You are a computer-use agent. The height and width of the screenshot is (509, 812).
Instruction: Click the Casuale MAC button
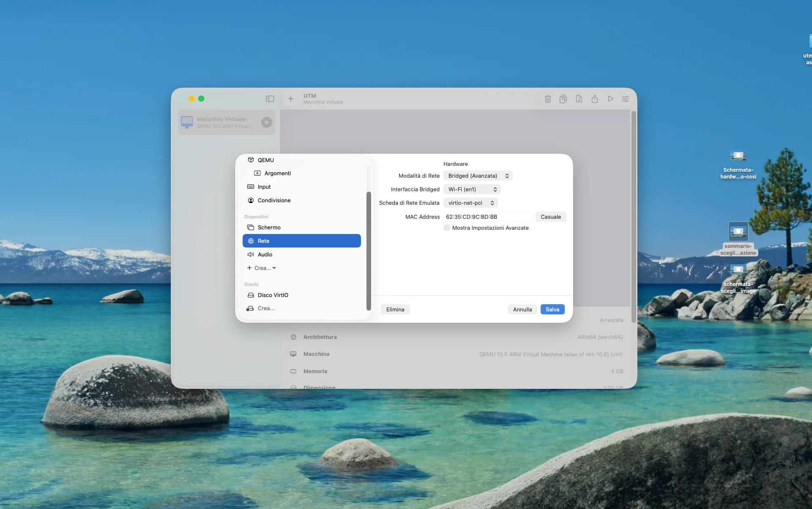550,217
